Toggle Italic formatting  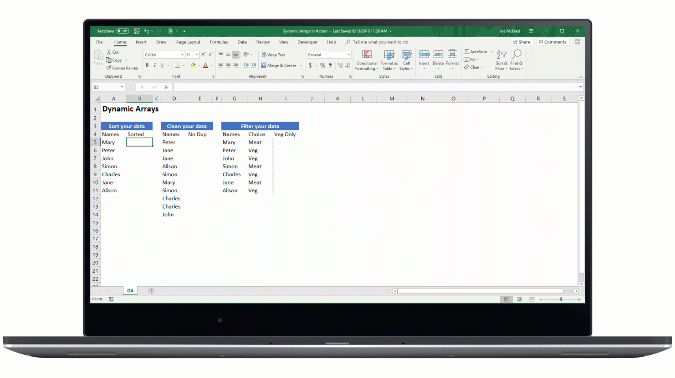(155, 65)
